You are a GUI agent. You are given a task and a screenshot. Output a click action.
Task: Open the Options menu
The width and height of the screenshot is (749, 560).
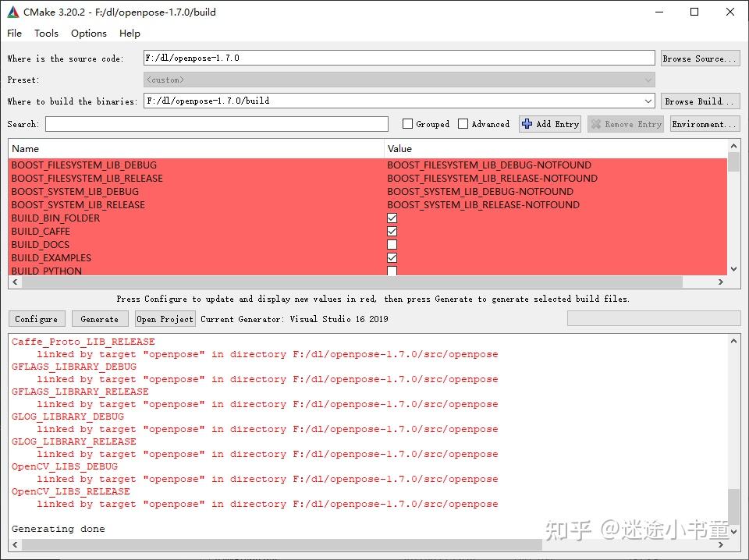coord(88,33)
